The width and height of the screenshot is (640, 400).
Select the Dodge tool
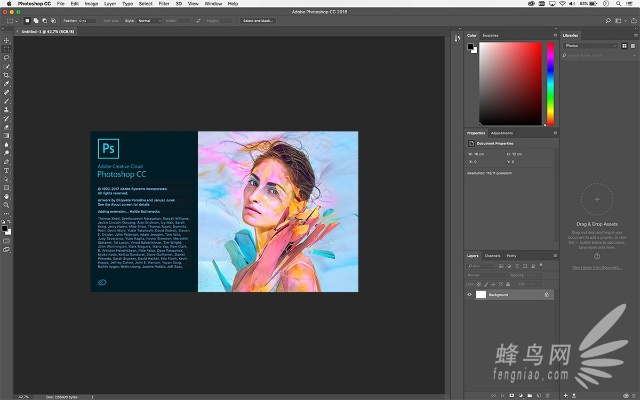[x=6, y=153]
